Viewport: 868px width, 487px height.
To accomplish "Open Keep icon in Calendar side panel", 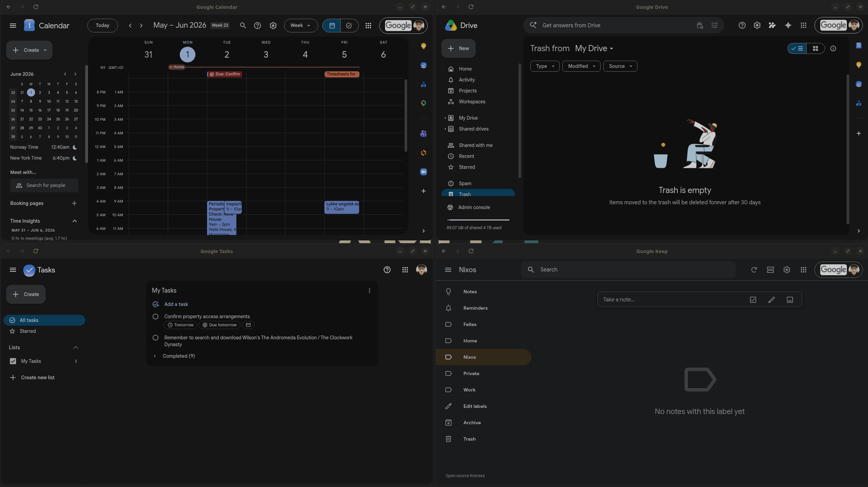I will tap(424, 46).
